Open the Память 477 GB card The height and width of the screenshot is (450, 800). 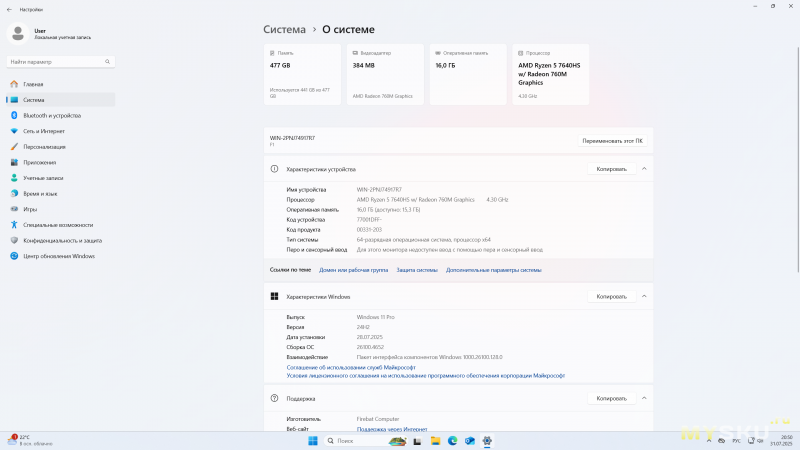pos(302,74)
